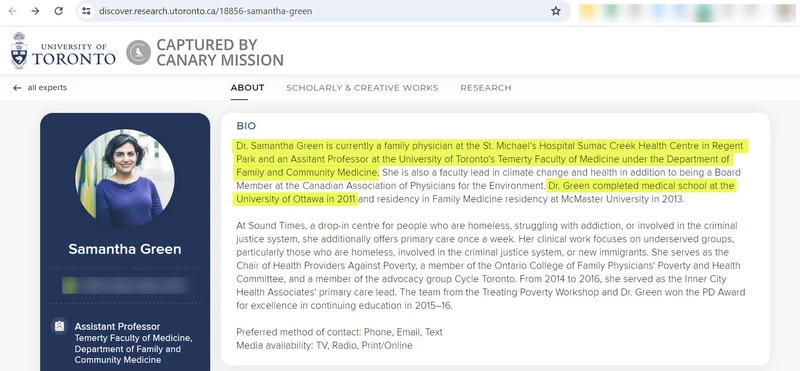Click the address bar URL field
Image resolution: width=800 pixels, height=371 pixels.
[x=206, y=11]
